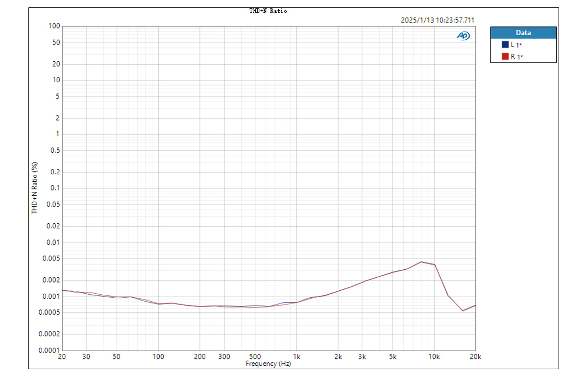This screenshot has width=588, height=377.
Task: Click the Audio Precision logo icon
Action: coord(463,36)
